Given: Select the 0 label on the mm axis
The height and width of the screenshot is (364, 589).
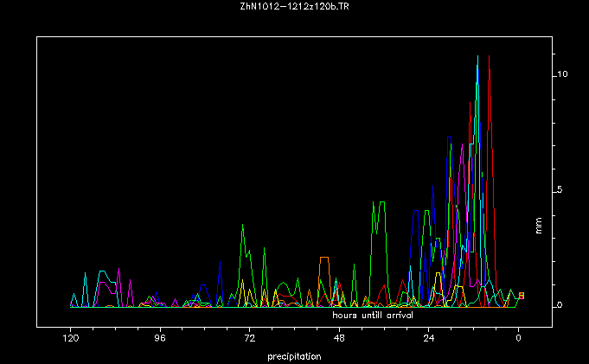Looking at the screenshot, I should (x=560, y=306).
